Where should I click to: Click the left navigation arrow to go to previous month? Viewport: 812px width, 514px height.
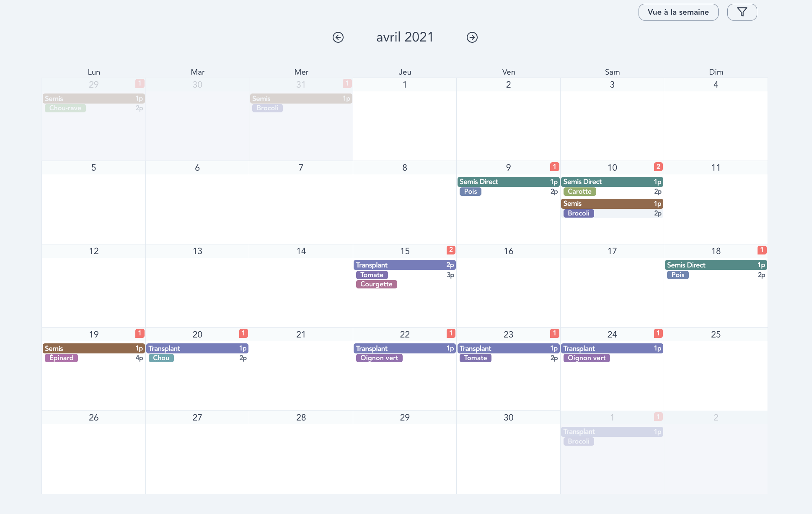point(338,37)
